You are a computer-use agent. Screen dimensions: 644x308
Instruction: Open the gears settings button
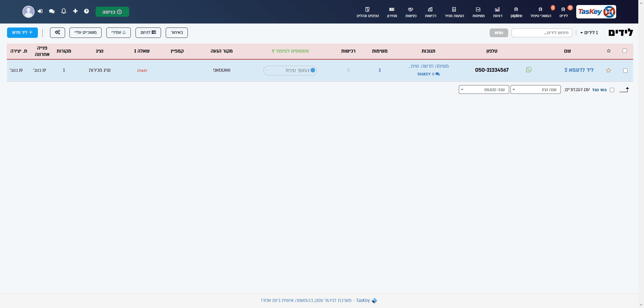57,33
